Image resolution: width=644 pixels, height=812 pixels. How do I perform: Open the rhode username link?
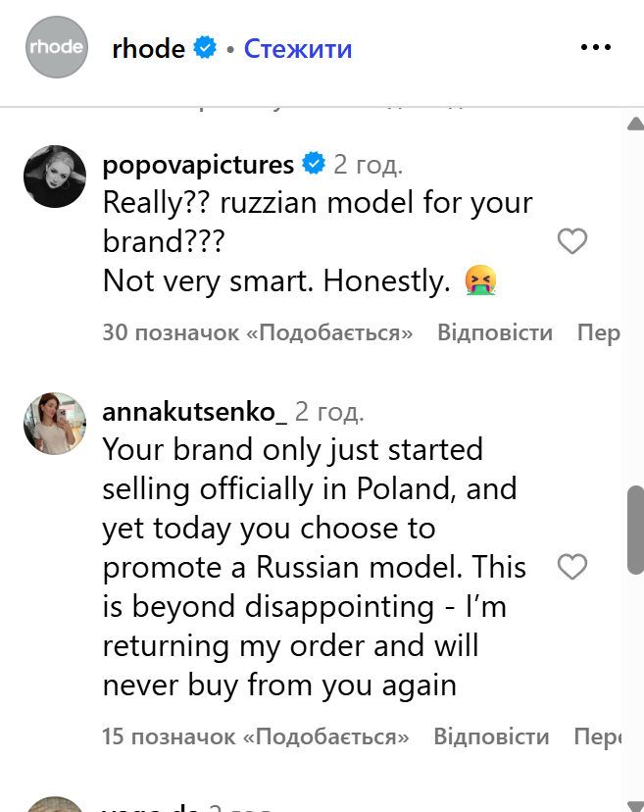pos(149,47)
